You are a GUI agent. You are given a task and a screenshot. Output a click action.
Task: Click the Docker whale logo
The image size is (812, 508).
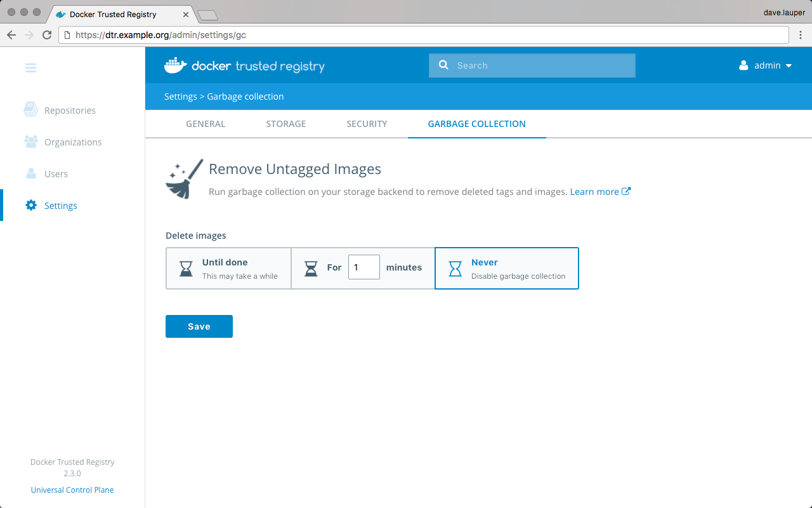(x=175, y=65)
